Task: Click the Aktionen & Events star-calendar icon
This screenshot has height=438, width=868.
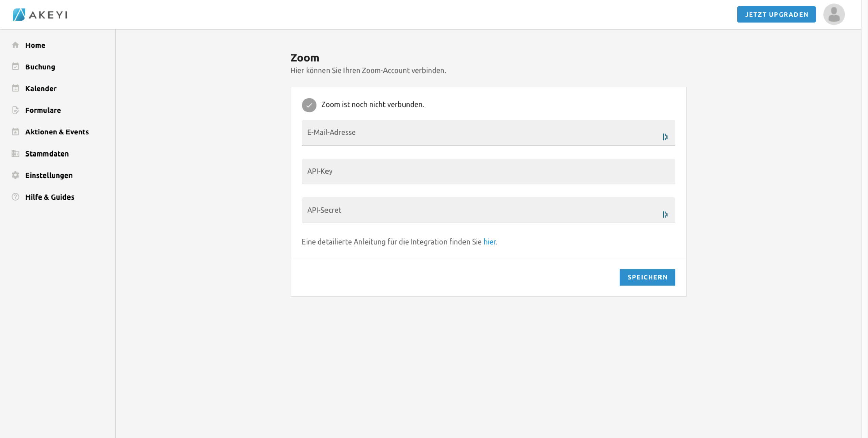Action: coord(15,132)
